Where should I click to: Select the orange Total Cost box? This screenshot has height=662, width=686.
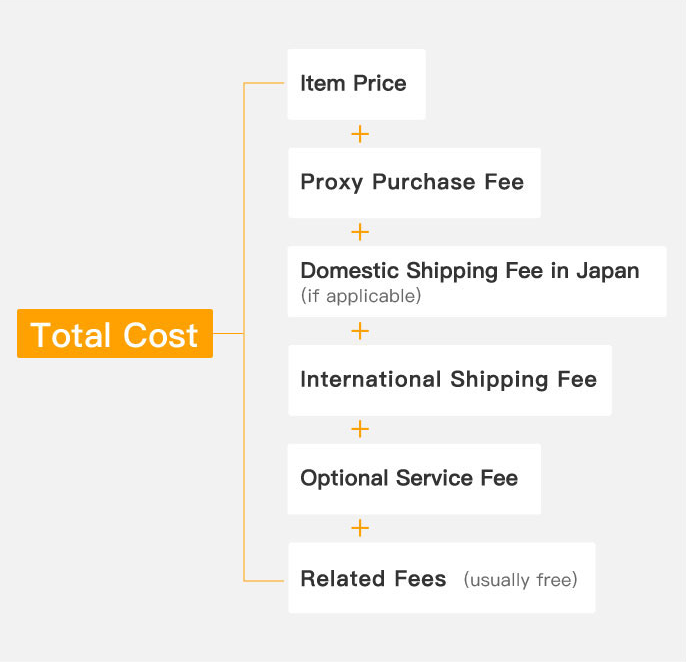pos(115,334)
